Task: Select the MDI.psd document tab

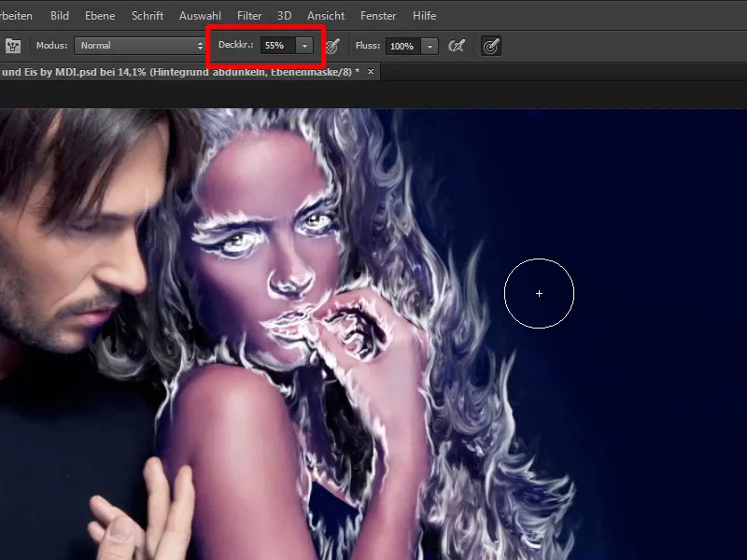Action: [x=177, y=72]
